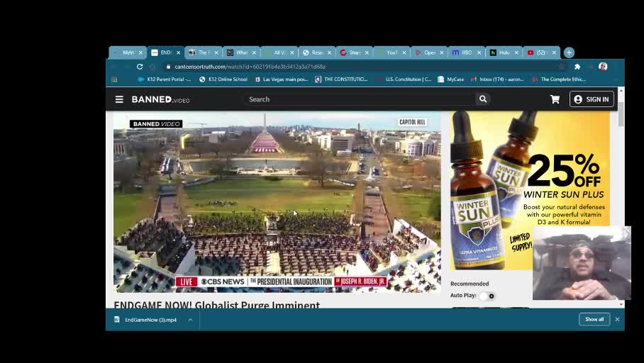Viewport: 644px width, 363px height.
Task: Close the MeWe tab
Action: (x=140, y=52)
